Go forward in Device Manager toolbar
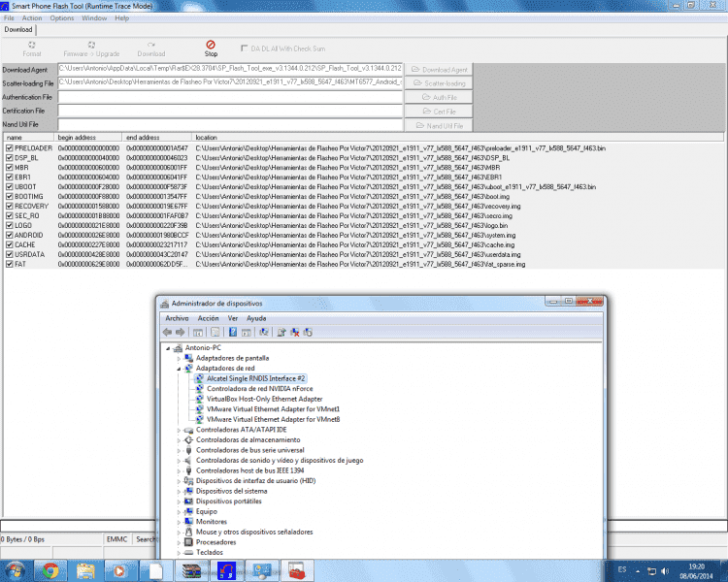Screen dimensions: 728x582 click(x=181, y=333)
